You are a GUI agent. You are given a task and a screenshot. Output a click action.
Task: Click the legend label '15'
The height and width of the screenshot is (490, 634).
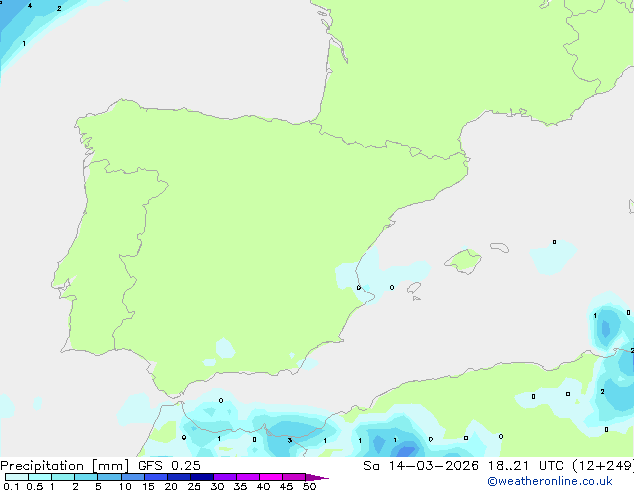(x=148, y=486)
